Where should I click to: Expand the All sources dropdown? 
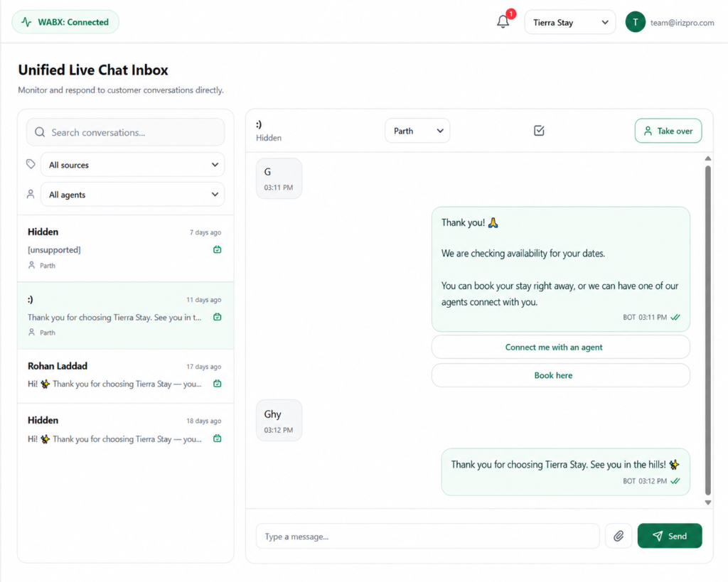click(x=132, y=165)
